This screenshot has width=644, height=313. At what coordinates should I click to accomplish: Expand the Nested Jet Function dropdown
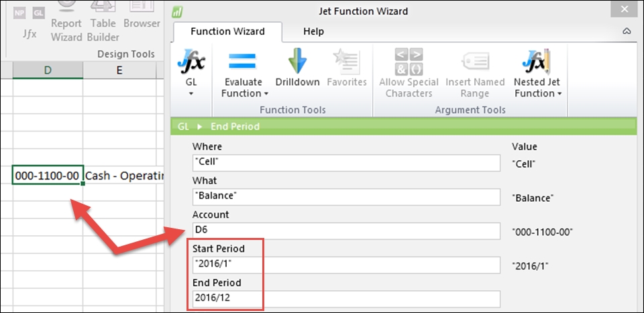[559, 94]
